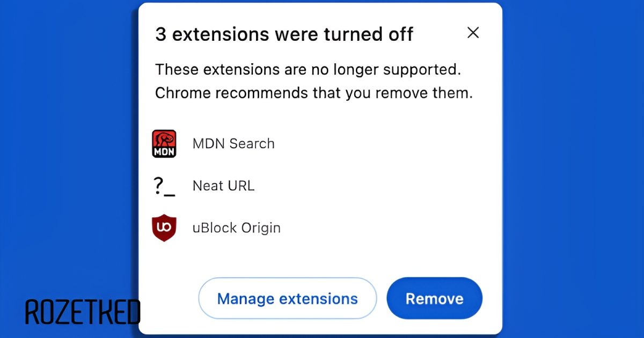
Task: Select the uBlock Origin extension name
Action: 236,228
